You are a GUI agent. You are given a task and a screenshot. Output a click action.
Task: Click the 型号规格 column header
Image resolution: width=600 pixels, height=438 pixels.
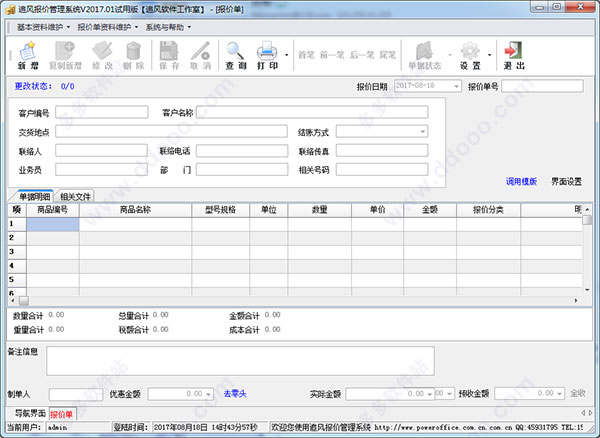(220, 210)
